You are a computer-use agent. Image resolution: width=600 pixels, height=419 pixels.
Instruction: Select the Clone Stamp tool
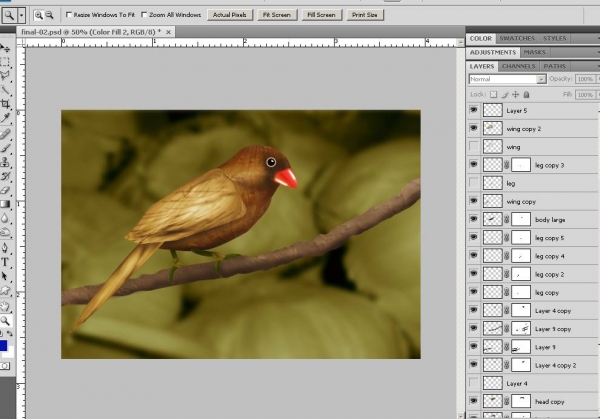pyautogui.click(x=5, y=162)
